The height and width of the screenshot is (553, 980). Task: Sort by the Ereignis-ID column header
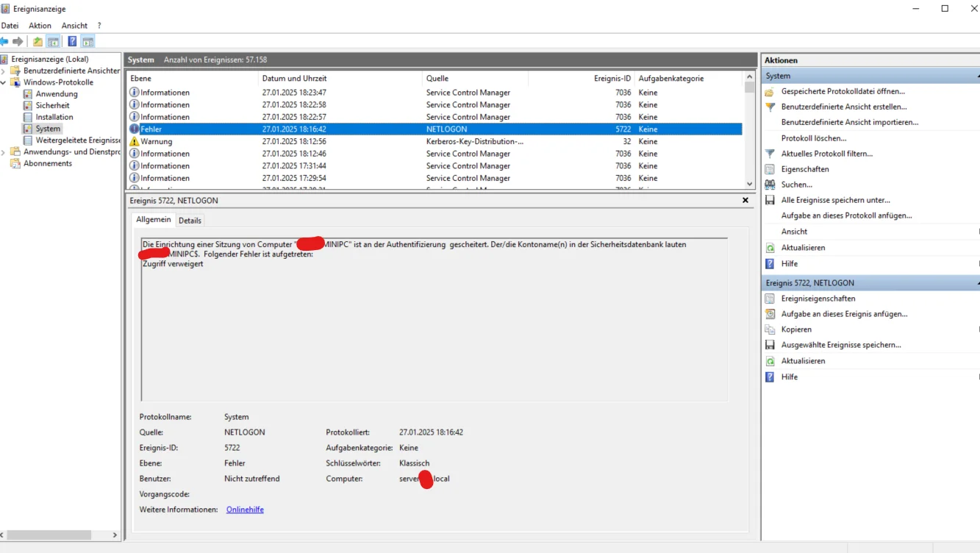coord(581,78)
